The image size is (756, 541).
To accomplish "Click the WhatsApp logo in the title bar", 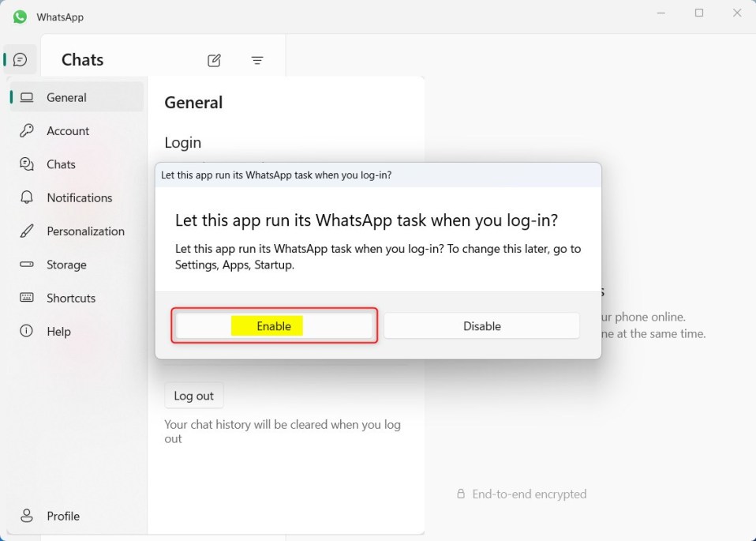I will pos(20,17).
